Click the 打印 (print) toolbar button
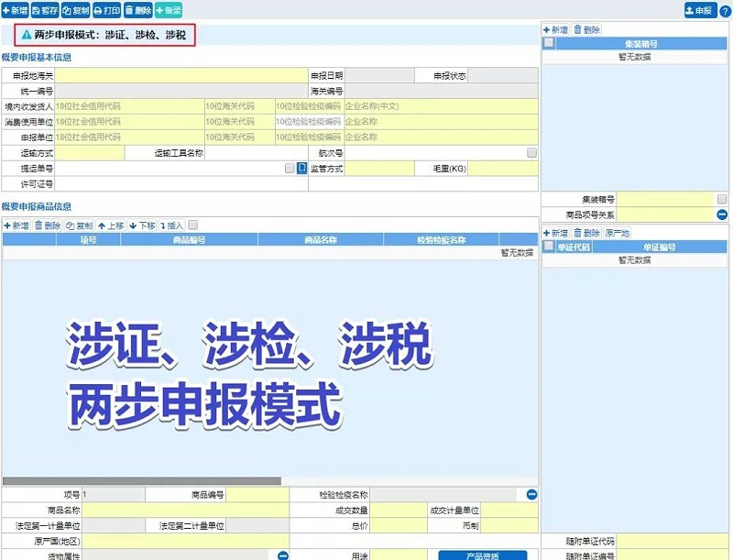 [x=106, y=10]
